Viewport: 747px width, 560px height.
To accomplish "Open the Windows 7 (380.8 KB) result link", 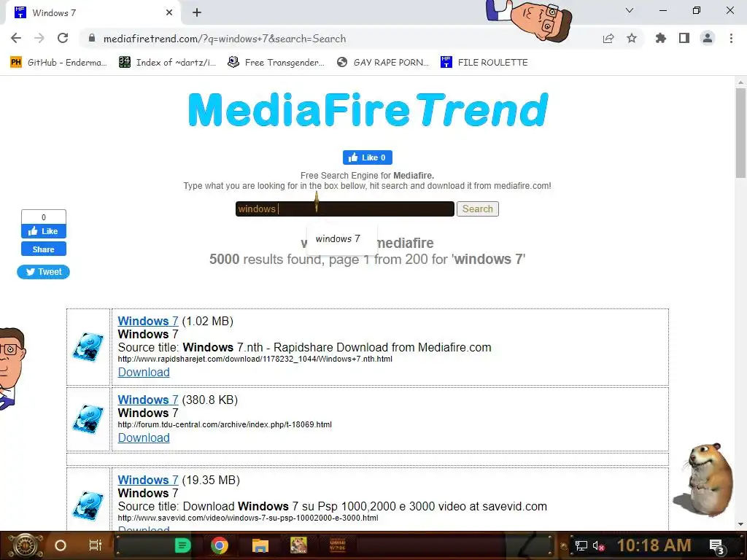I will (x=147, y=400).
